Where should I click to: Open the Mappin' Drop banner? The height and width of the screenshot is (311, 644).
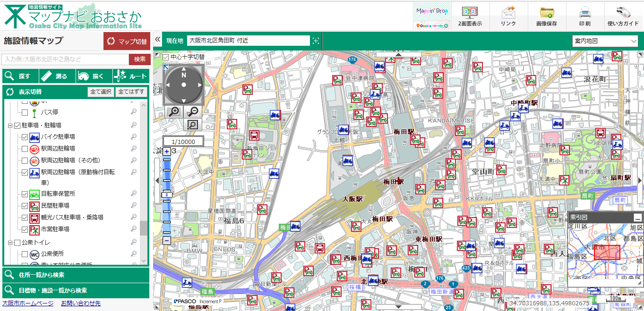click(x=432, y=17)
